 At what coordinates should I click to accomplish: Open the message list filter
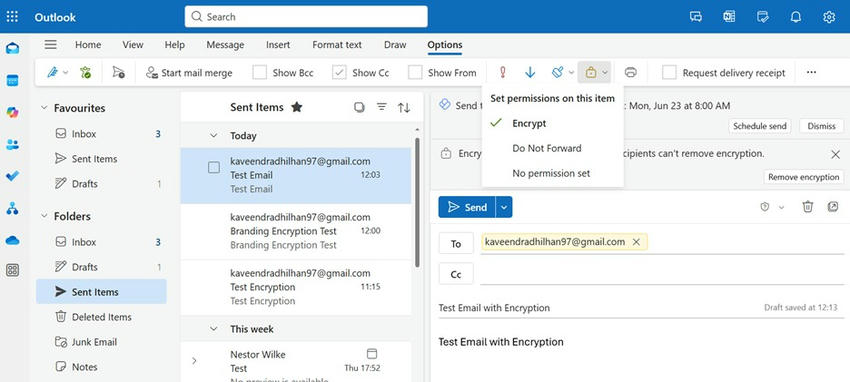pos(382,107)
